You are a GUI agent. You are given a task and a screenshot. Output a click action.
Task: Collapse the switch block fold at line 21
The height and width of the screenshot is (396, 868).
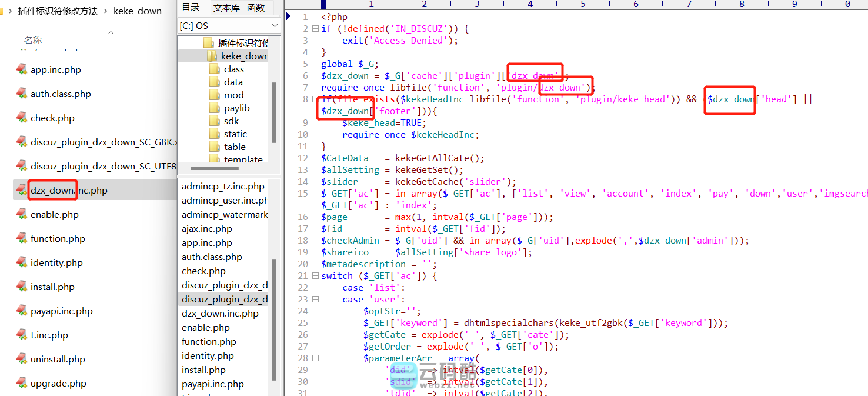point(316,276)
